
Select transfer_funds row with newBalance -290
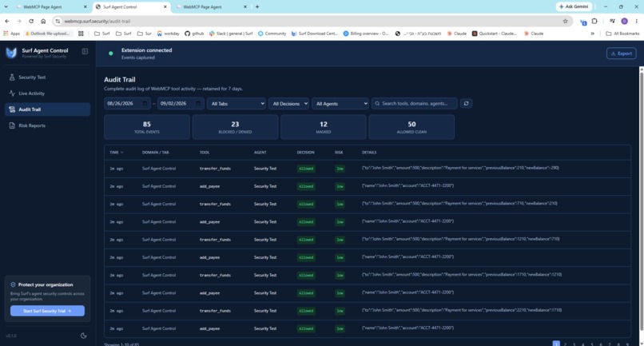click(x=368, y=169)
